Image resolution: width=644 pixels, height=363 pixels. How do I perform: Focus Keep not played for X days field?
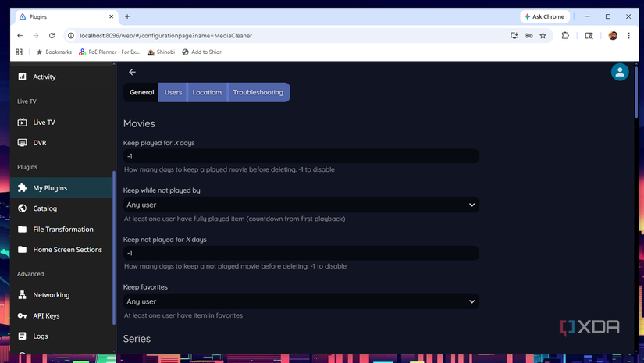[x=301, y=253]
